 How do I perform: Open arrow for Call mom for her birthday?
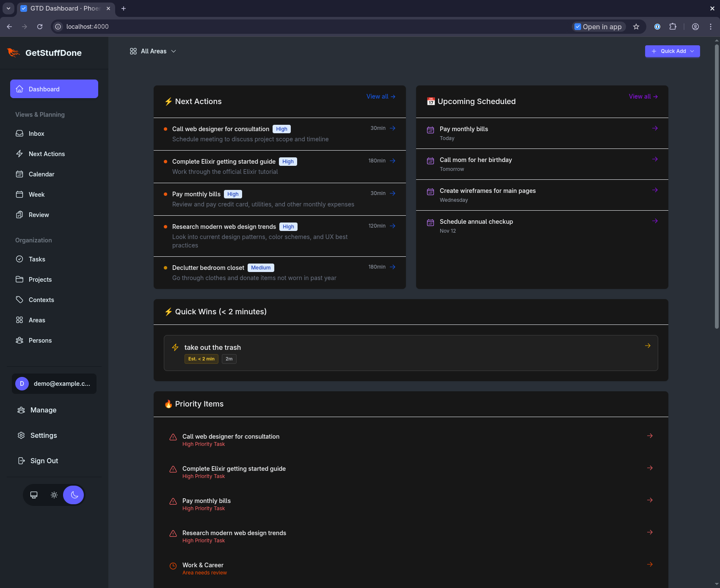click(x=655, y=159)
